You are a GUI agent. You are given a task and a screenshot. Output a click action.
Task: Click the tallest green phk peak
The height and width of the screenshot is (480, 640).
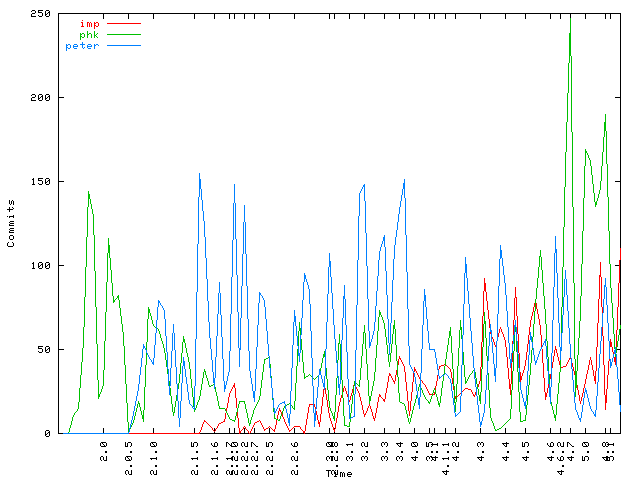click(x=570, y=16)
